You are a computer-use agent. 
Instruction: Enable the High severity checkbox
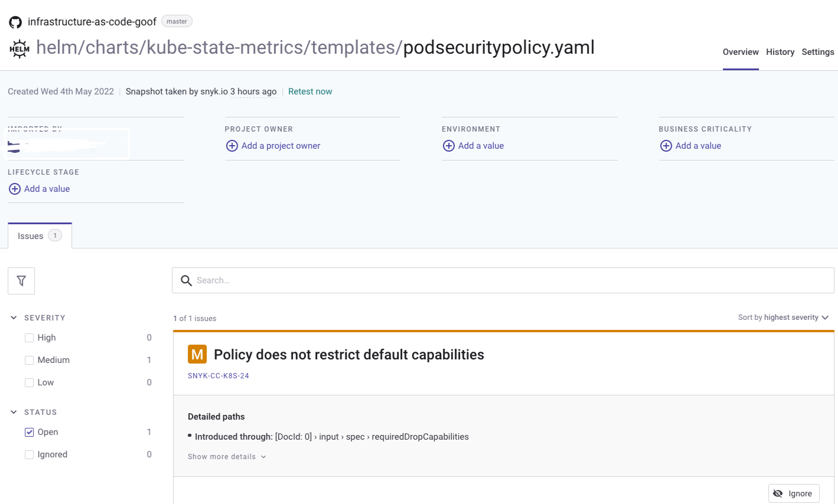tap(30, 338)
